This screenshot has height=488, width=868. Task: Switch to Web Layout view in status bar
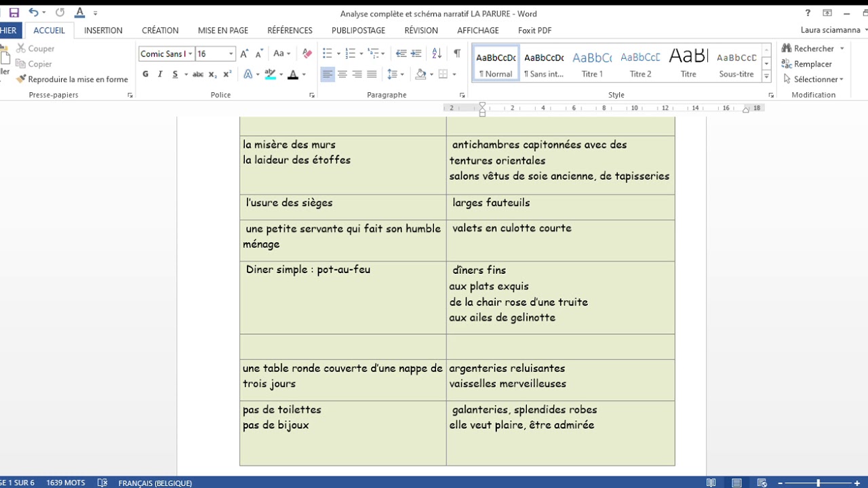(x=762, y=483)
